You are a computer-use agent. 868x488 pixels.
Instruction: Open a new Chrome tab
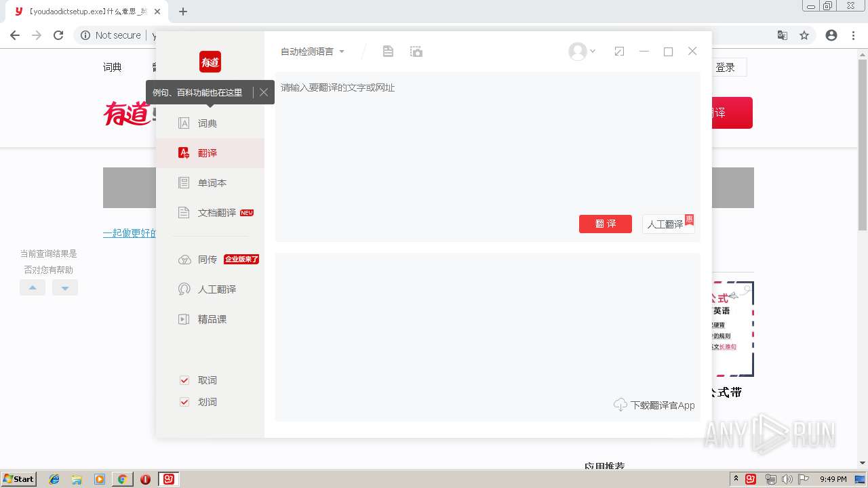[x=183, y=12]
